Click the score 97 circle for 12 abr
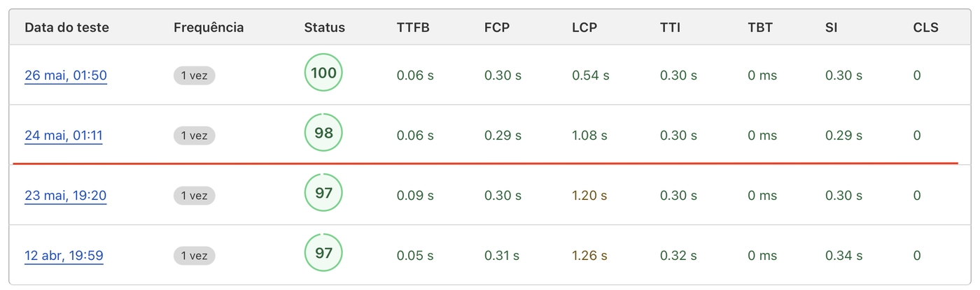This screenshot has height=290, width=980. pos(323,253)
